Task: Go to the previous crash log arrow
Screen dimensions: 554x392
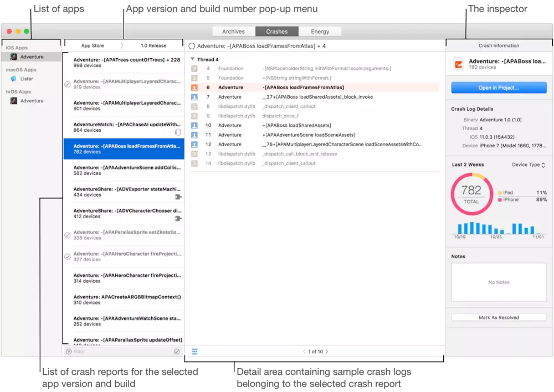Action: [x=304, y=352]
